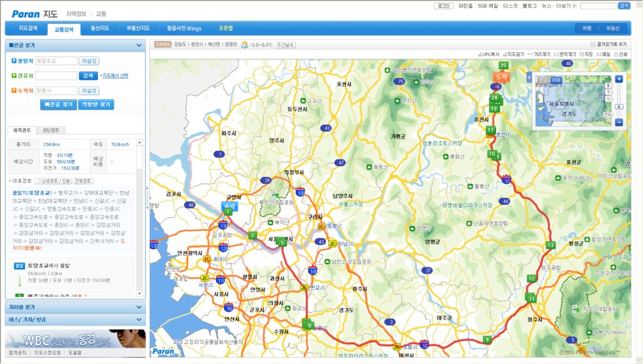643x364 pixels.
Task: Click the blue 출발 badge in directions list
Action: [x=19, y=265]
